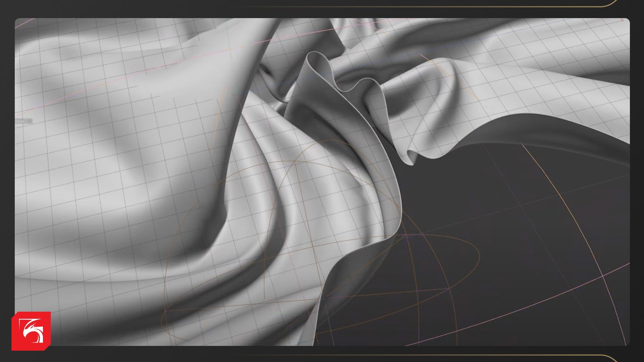Viewport: 644px width, 362px height.
Task: Click the pink guide line at top-left
Action: pos(25,23)
